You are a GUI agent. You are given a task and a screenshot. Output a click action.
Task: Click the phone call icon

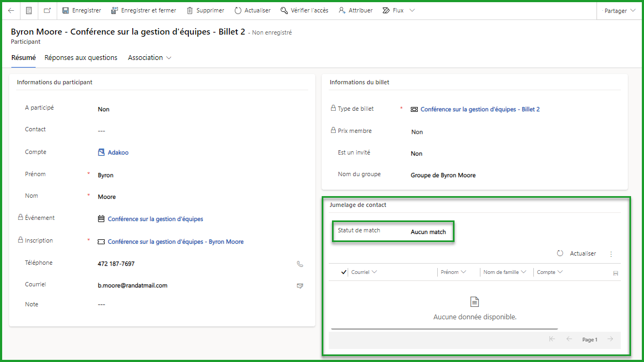pyautogui.click(x=300, y=264)
